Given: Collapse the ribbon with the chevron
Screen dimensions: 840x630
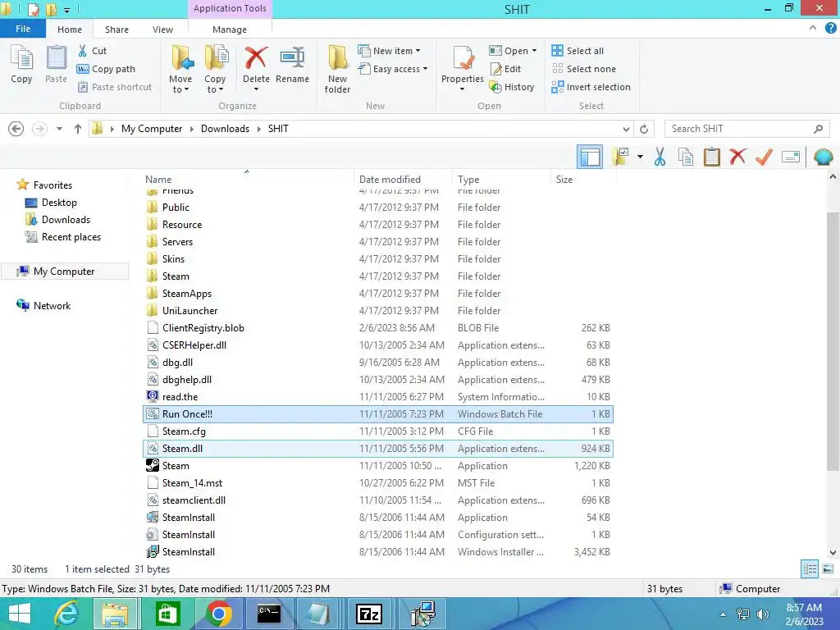Looking at the screenshot, I should click(x=813, y=29).
